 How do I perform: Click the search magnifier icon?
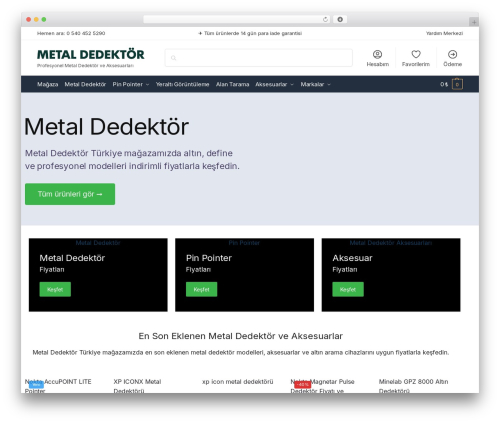pyautogui.click(x=173, y=58)
